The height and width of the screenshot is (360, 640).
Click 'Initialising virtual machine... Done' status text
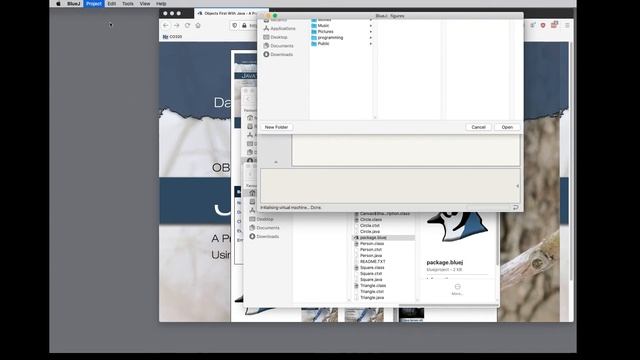coord(291,208)
